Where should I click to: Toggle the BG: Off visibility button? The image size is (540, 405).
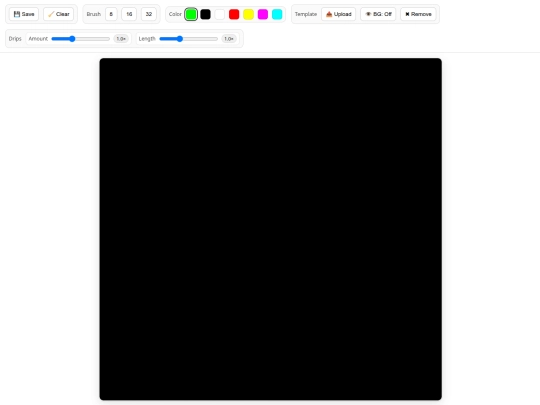coord(378,14)
